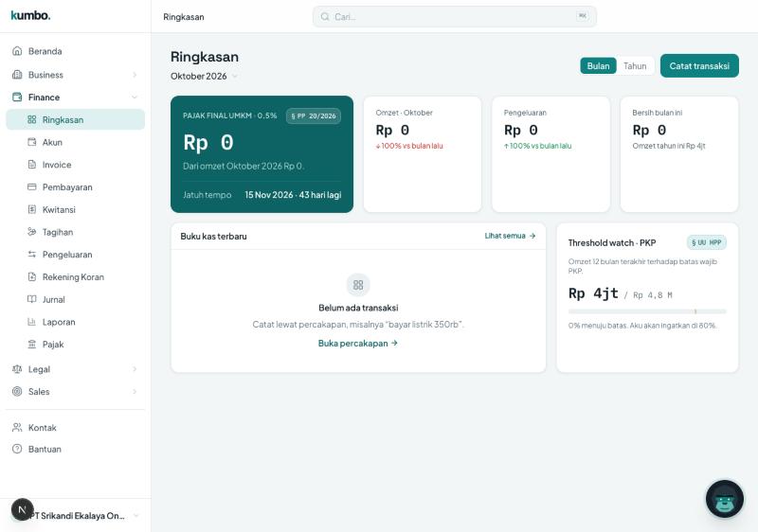Click the Kwitansi receipt icon
The image size is (758, 532).
(x=32, y=209)
